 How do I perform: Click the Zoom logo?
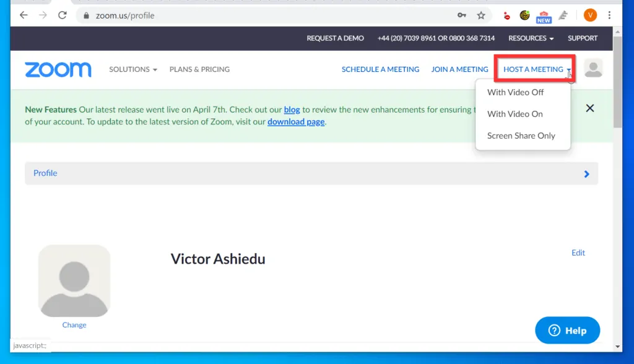(x=58, y=69)
